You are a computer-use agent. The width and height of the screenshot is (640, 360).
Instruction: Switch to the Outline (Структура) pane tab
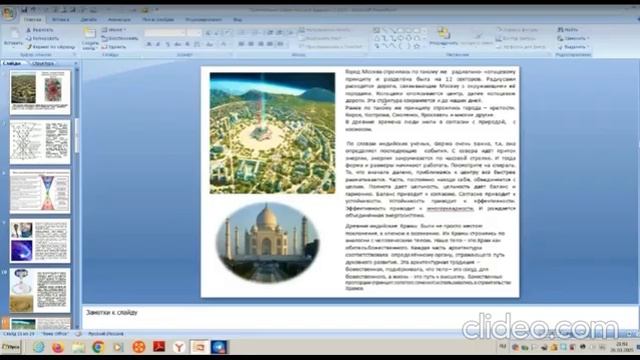pos(43,63)
